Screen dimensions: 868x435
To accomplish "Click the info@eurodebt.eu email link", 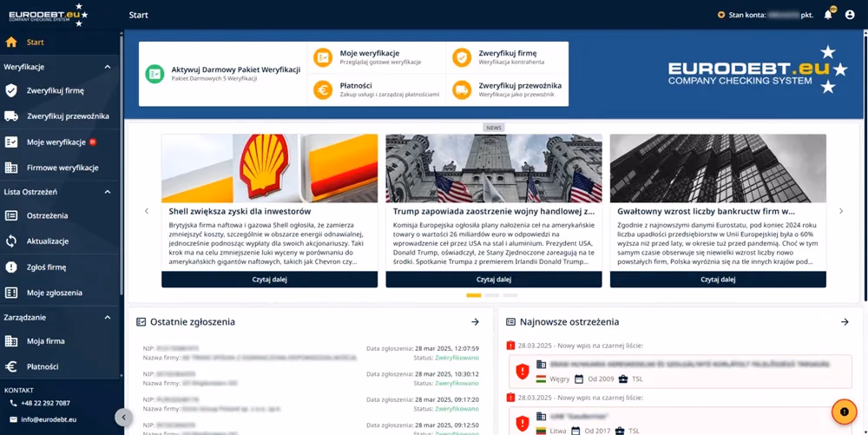I will [x=49, y=419].
